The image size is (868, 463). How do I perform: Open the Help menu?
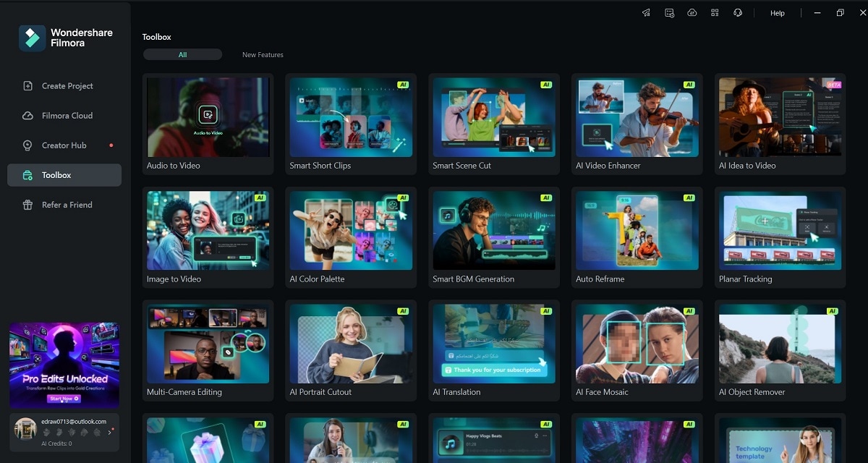[778, 13]
